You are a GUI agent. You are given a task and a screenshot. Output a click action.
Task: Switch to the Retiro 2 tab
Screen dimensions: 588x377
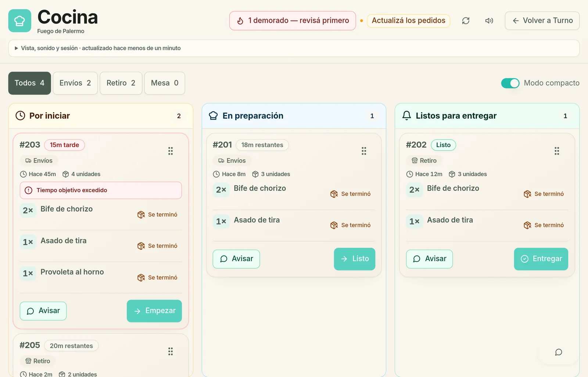[x=121, y=83]
